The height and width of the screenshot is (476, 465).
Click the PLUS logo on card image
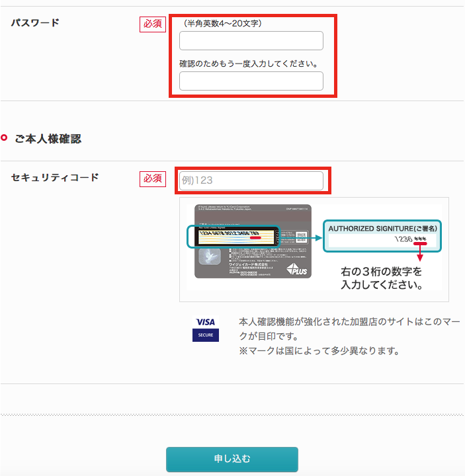pos(297,269)
